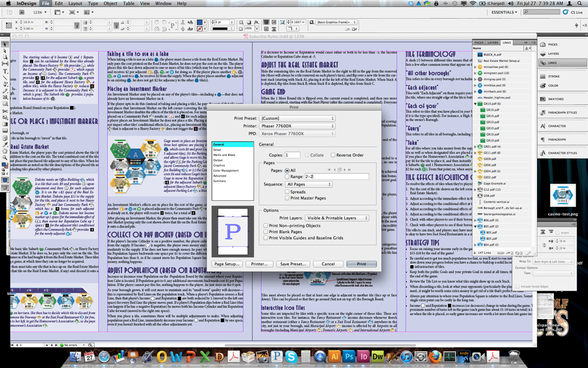The height and width of the screenshot is (368, 588).
Task: Click the Illustrator icon in the Dock
Action: 334,356
